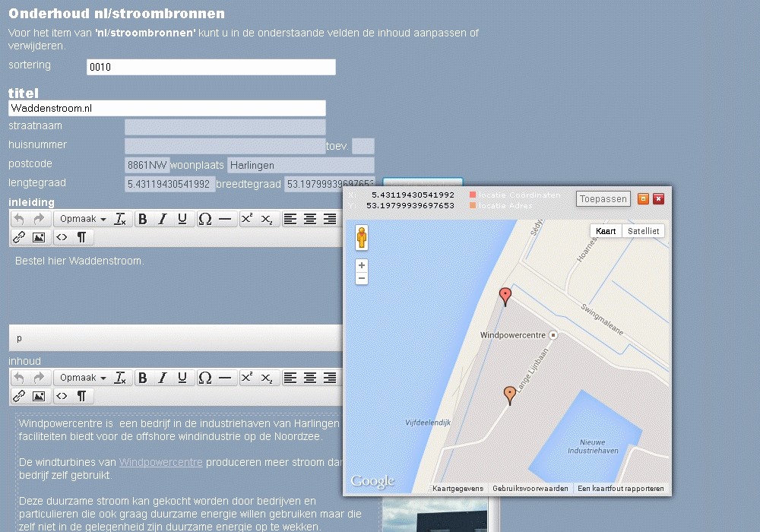Toggle italic in the inhoud editor
760x532 pixels.
163,378
